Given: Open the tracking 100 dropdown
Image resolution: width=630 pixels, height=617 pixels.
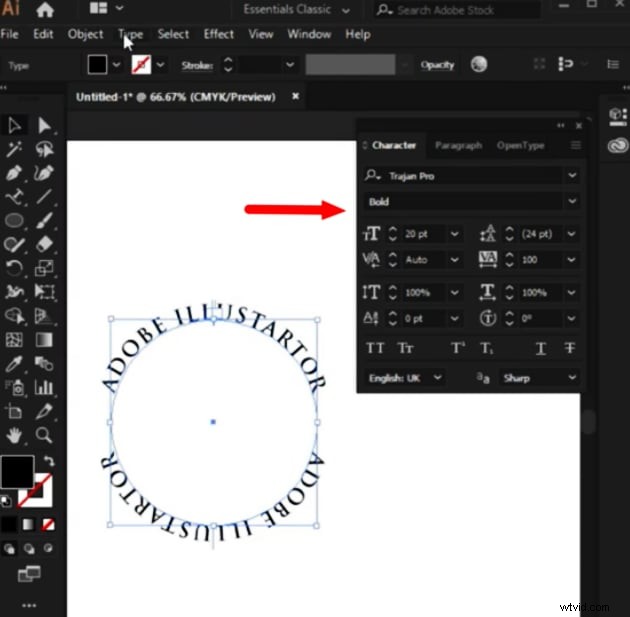Looking at the screenshot, I should pyautogui.click(x=571, y=260).
